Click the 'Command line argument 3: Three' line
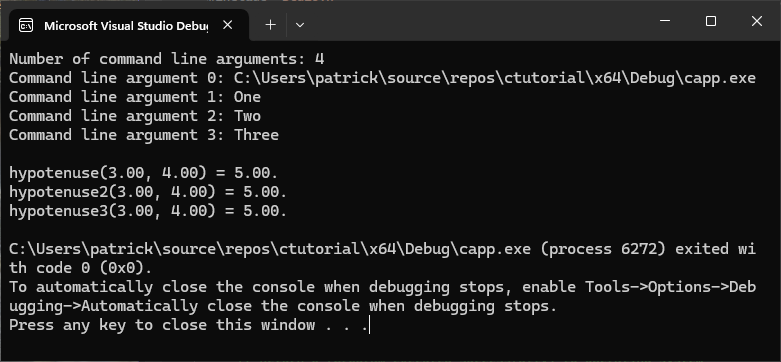This screenshot has height=362, width=781. tap(144, 135)
